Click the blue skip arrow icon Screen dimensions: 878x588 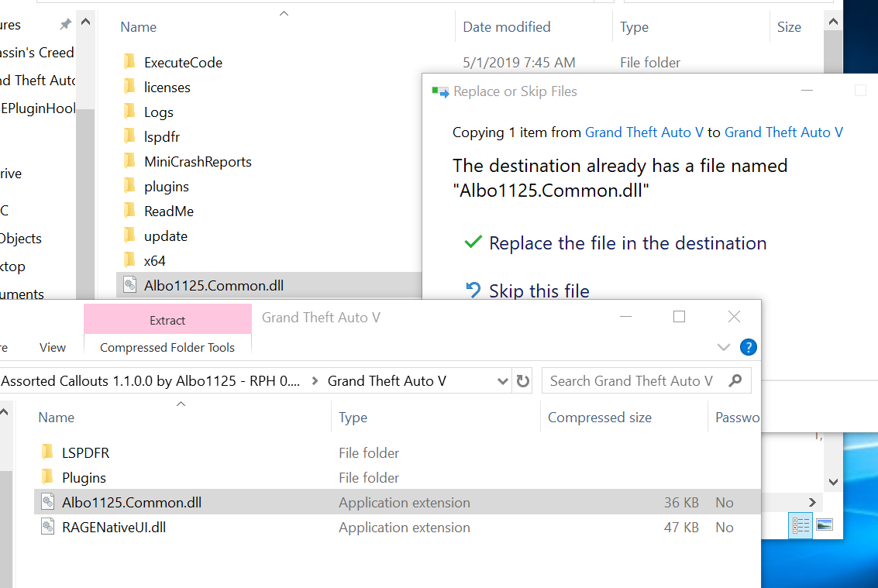(473, 290)
